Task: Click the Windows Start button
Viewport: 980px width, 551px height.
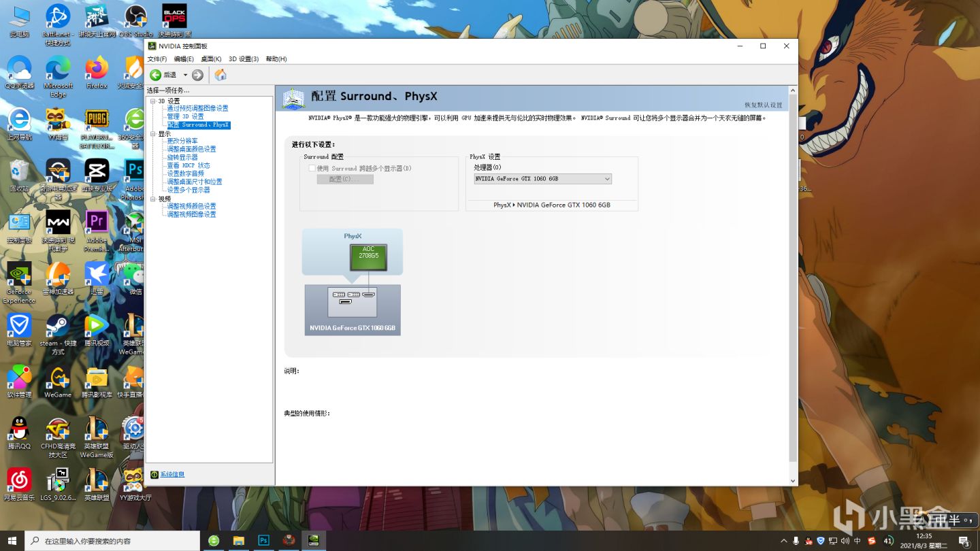Action: coord(12,541)
